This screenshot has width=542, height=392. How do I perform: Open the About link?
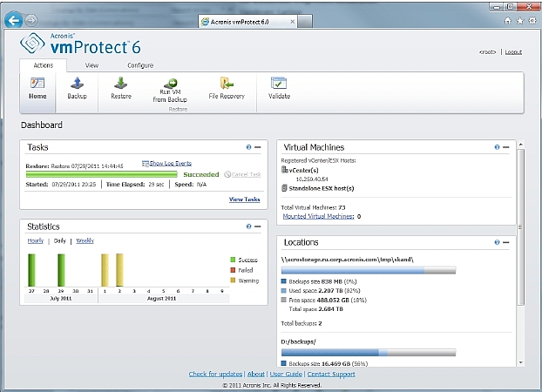[x=256, y=374]
